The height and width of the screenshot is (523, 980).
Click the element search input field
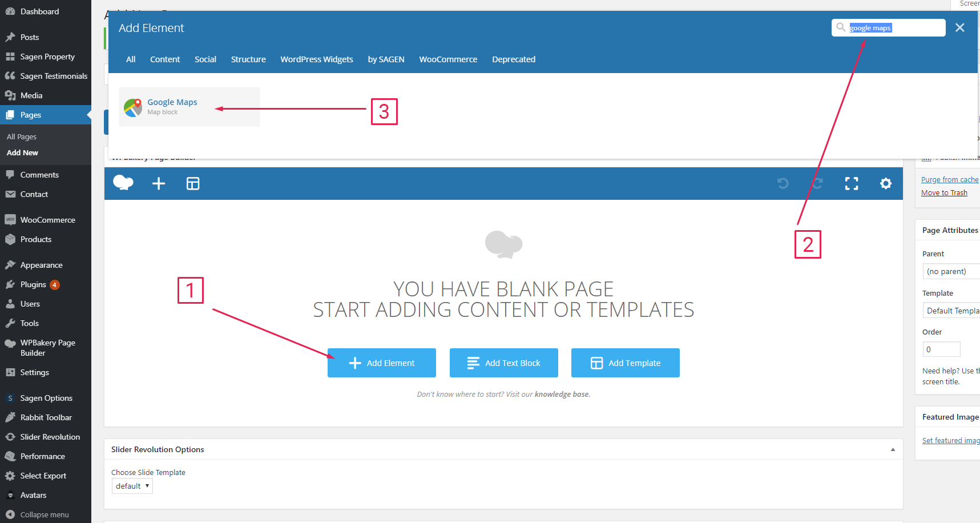pyautogui.click(x=893, y=28)
